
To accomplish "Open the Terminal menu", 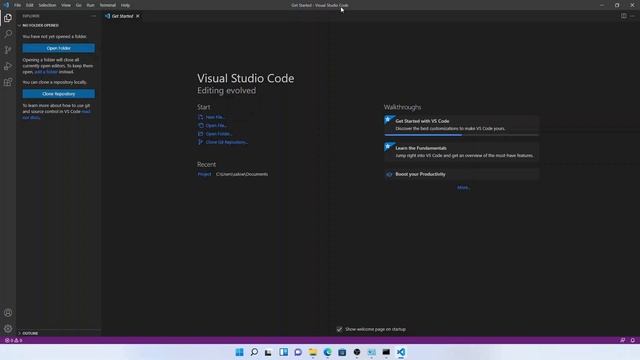I will click(x=108, y=5).
